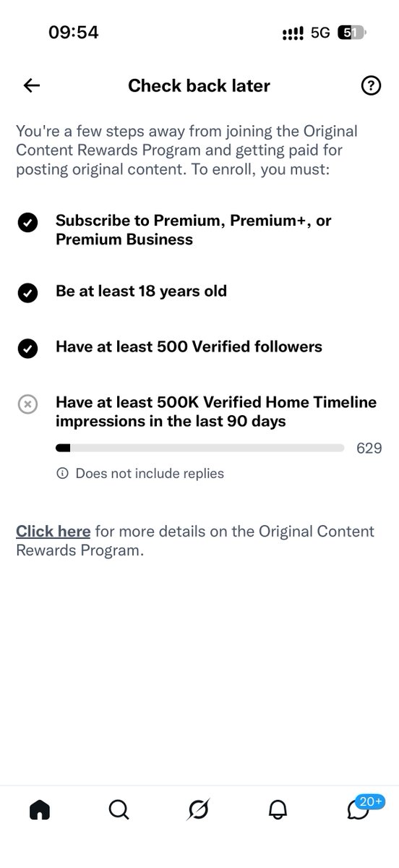Follow the "Click here" link
The width and height of the screenshot is (399, 868).
pyautogui.click(x=53, y=532)
